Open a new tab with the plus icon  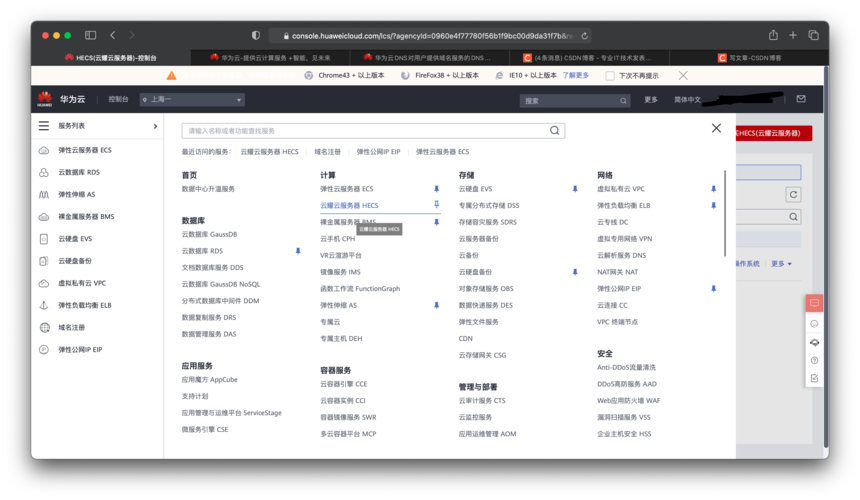[x=793, y=35]
